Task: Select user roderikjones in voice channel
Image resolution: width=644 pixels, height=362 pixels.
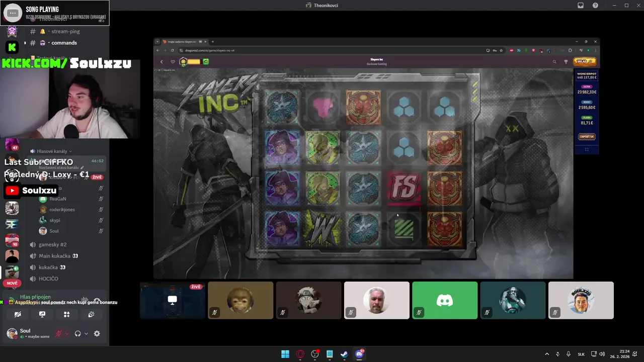Action: tap(62, 210)
